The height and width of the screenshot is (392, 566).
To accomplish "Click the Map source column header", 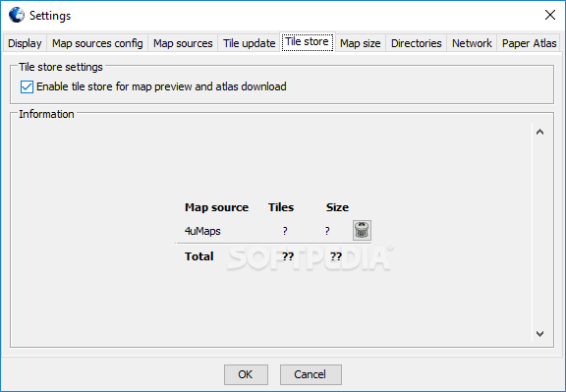I will (216, 207).
